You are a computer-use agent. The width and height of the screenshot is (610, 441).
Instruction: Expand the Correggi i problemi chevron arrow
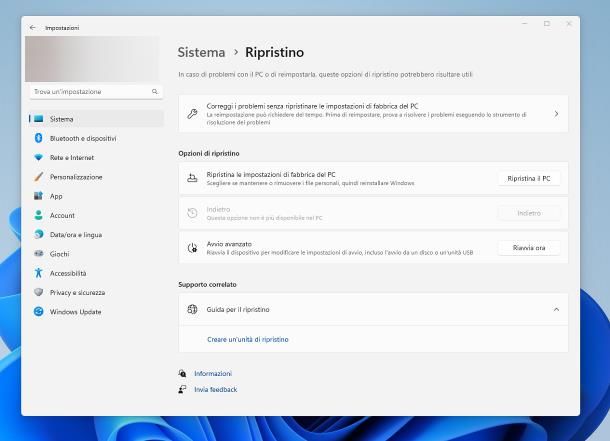[x=556, y=114]
